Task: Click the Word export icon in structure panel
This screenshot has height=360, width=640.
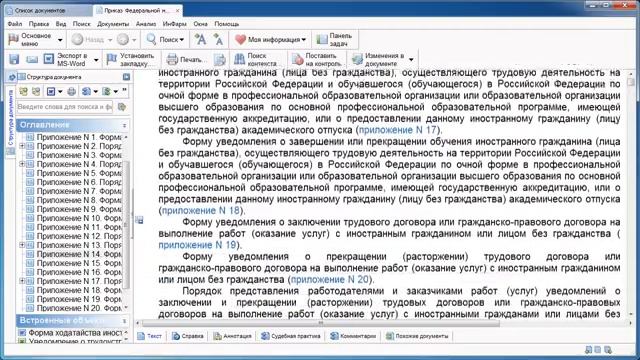Action: [51, 91]
